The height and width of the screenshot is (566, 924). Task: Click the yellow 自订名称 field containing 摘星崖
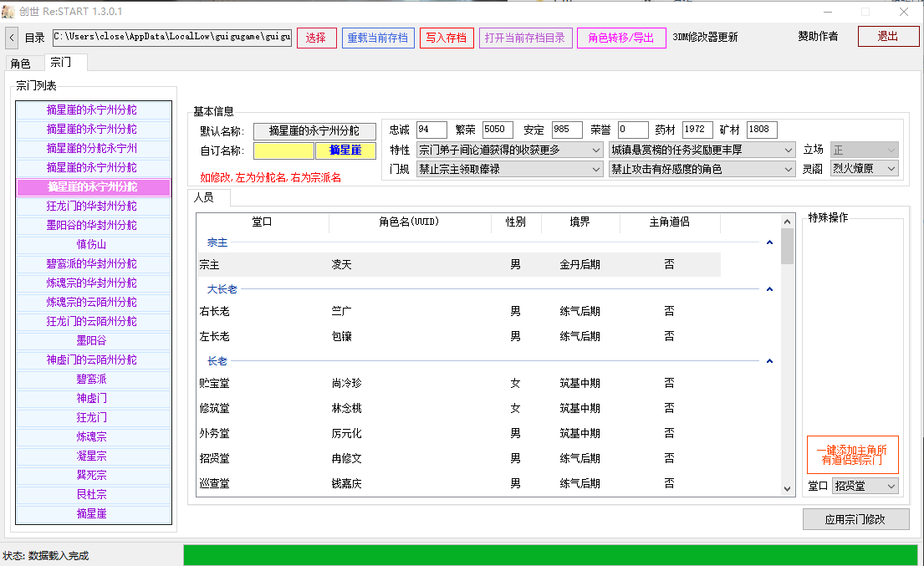(x=345, y=150)
